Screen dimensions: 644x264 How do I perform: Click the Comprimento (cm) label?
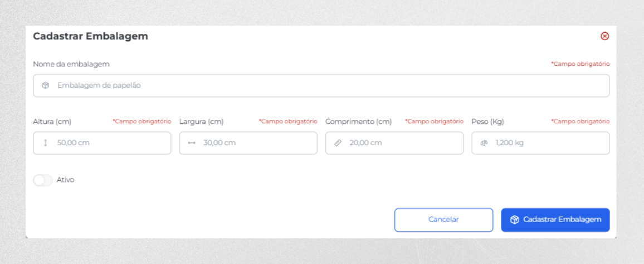[359, 122]
